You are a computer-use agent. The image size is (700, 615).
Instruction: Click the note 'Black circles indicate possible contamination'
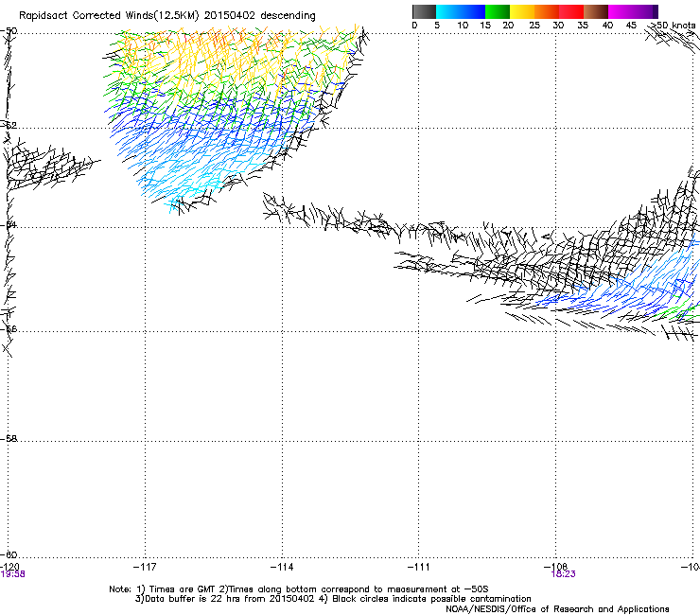click(x=431, y=599)
